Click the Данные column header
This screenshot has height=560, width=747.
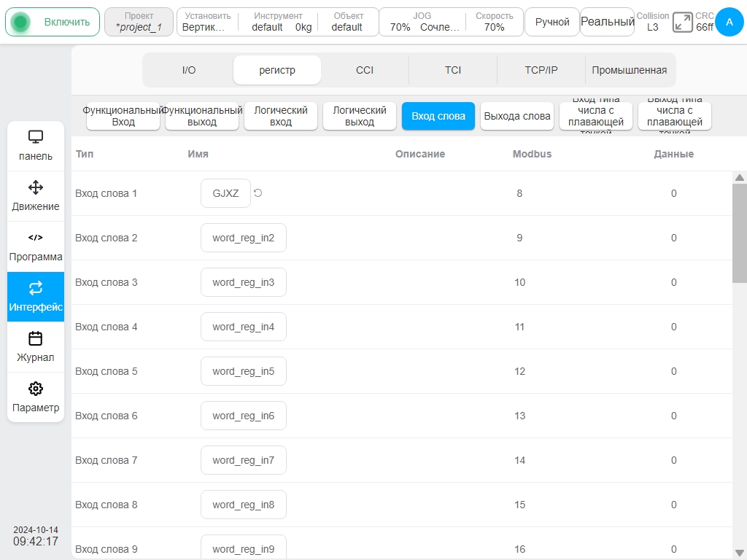tap(673, 154)
